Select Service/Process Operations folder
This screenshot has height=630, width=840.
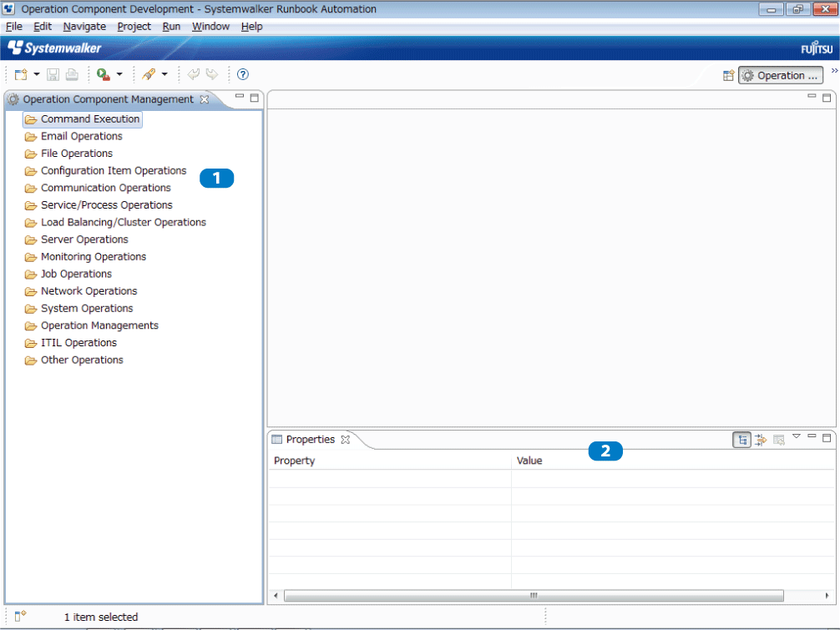click(99, 204)
